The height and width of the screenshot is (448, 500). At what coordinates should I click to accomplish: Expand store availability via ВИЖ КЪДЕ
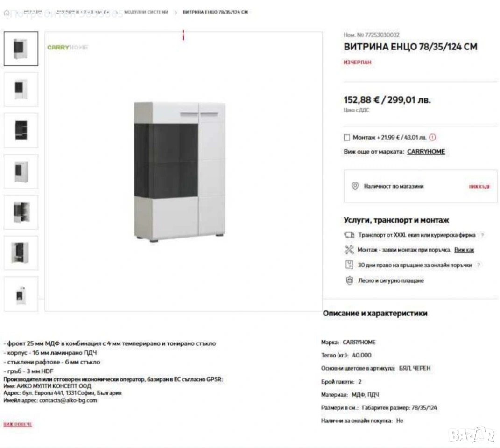pyautogui.click(x=479, y=187)
